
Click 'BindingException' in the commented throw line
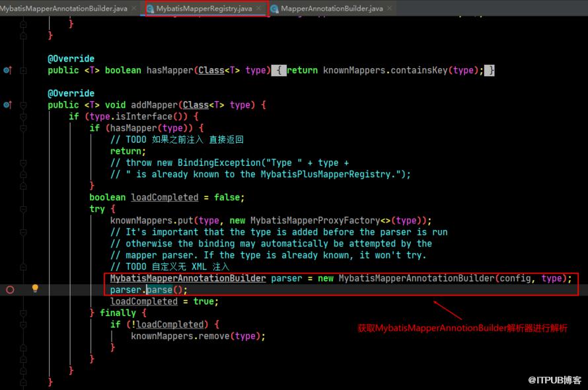pos(219,163)
